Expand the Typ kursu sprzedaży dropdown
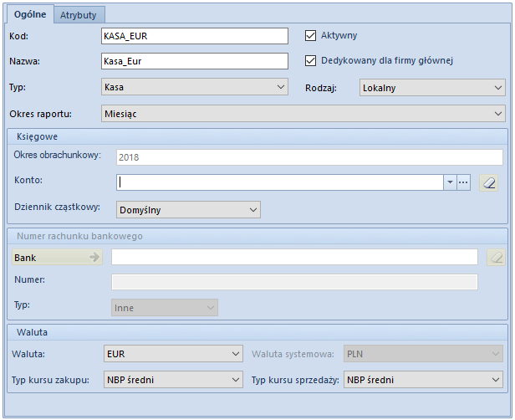This screenshot has width=515, height=420. (x=423, y=380)
